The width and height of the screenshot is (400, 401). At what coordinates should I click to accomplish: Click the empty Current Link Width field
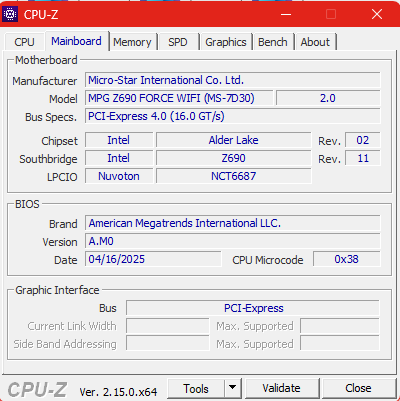click(x=168, y=326)
